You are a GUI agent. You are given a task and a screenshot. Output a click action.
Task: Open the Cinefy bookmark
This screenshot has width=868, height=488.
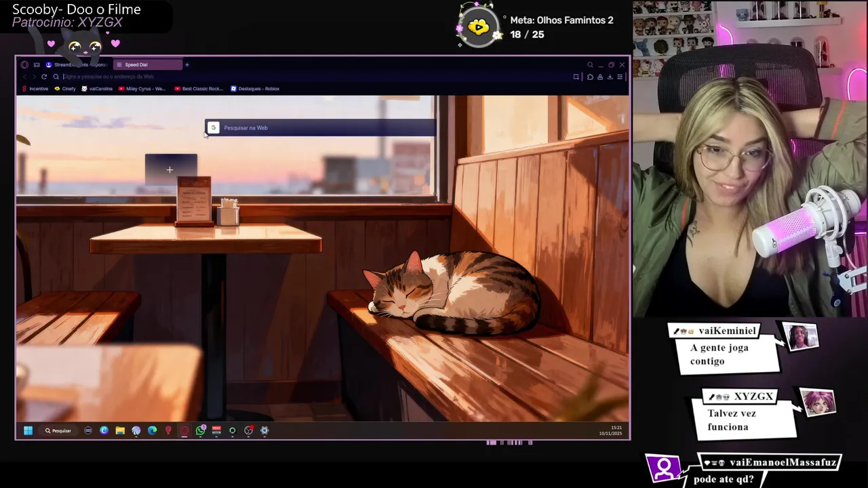(65, 89)
